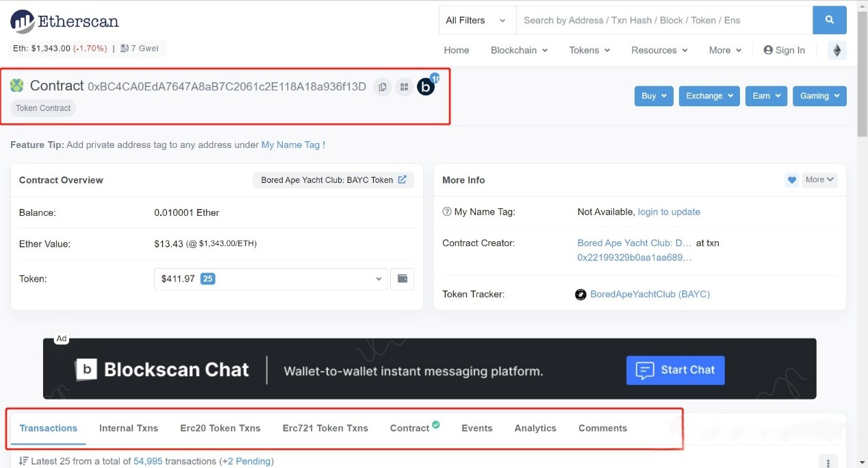This screenshot has height=468, width=868.
Task: Click the blue search magnifier button
Action: pyautogui.click(x=829, y=21)
